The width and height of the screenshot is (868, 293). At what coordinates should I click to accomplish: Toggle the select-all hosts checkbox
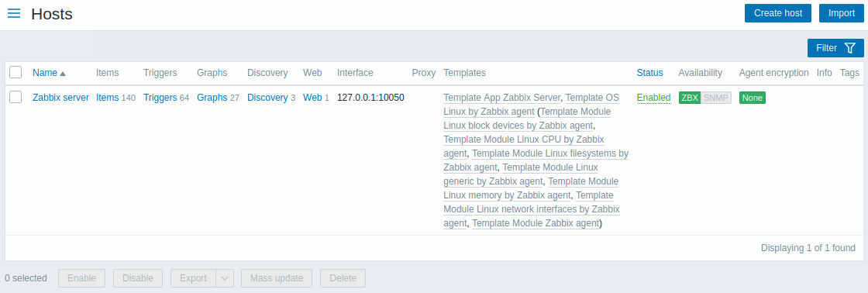point(15,73)
